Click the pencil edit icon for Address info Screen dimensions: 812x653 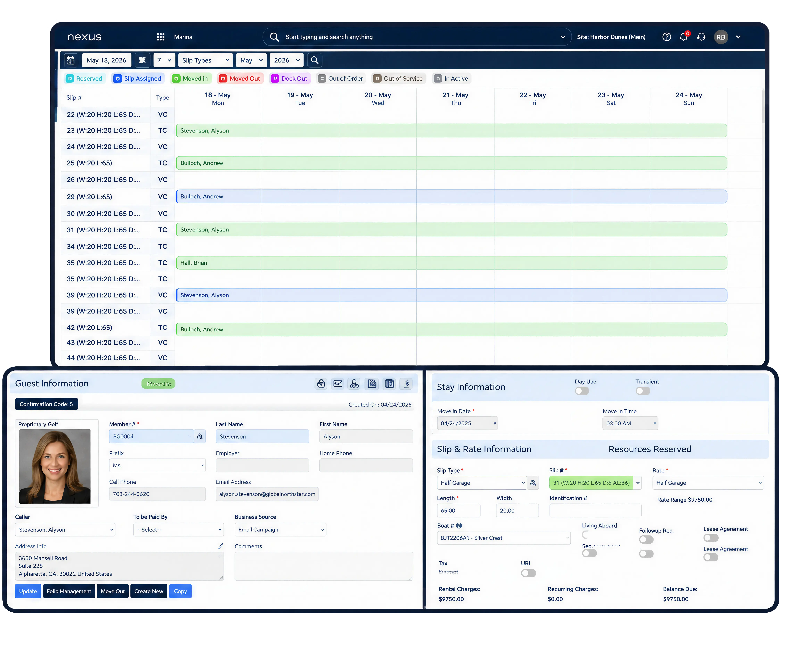click(x=221, y=546)
